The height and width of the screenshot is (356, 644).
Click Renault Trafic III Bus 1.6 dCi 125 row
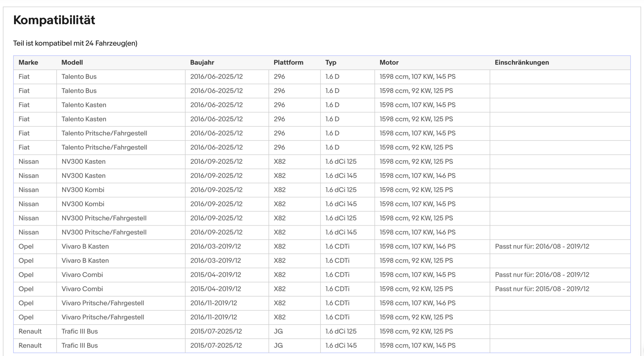[x=322, y=331]
